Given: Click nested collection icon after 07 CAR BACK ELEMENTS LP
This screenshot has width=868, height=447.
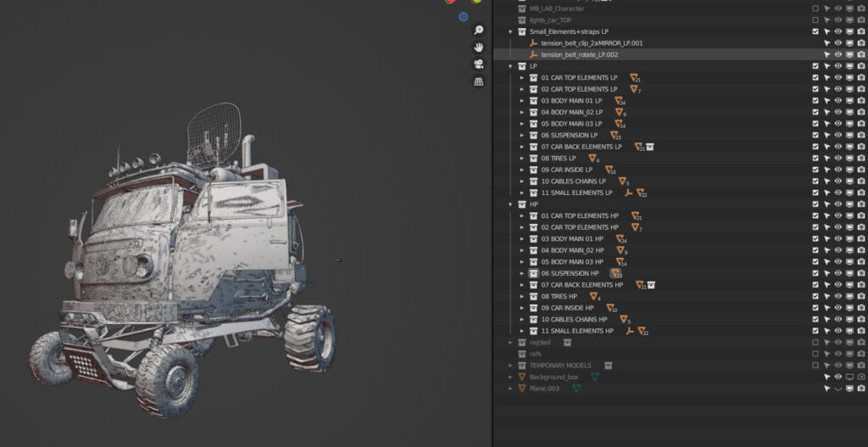Looking at the screenshot, I should pyautogui.click(x=650, y=147).
